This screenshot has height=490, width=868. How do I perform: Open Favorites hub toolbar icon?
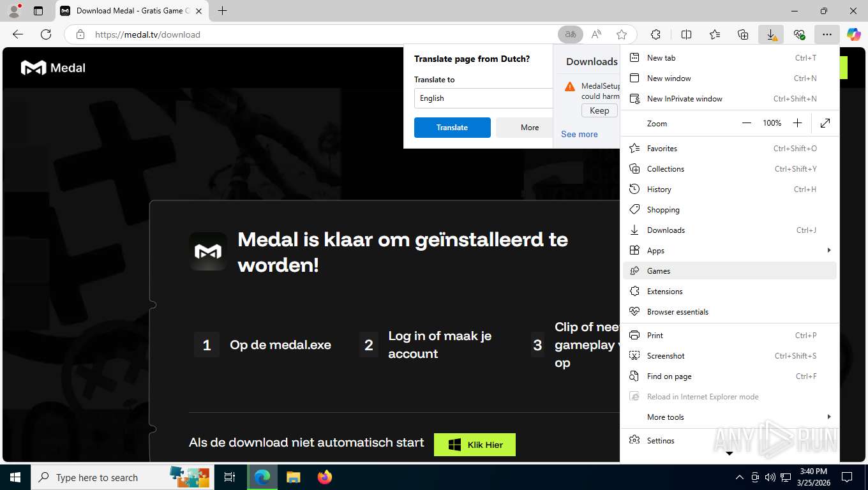click(715, 34)
